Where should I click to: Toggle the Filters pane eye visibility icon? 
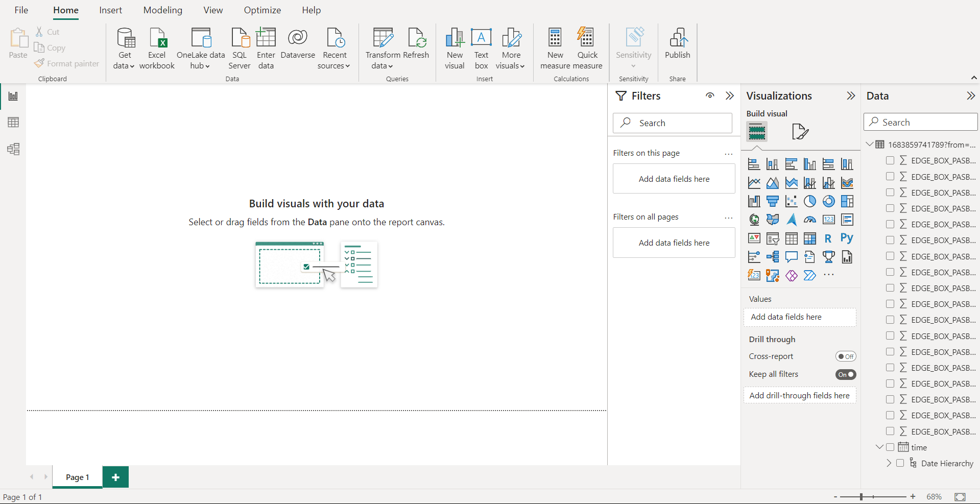coord(710,95)
